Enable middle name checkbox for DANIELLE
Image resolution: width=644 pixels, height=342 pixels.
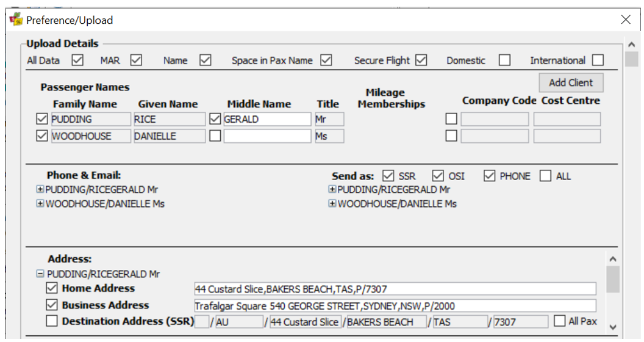(215, 136)
